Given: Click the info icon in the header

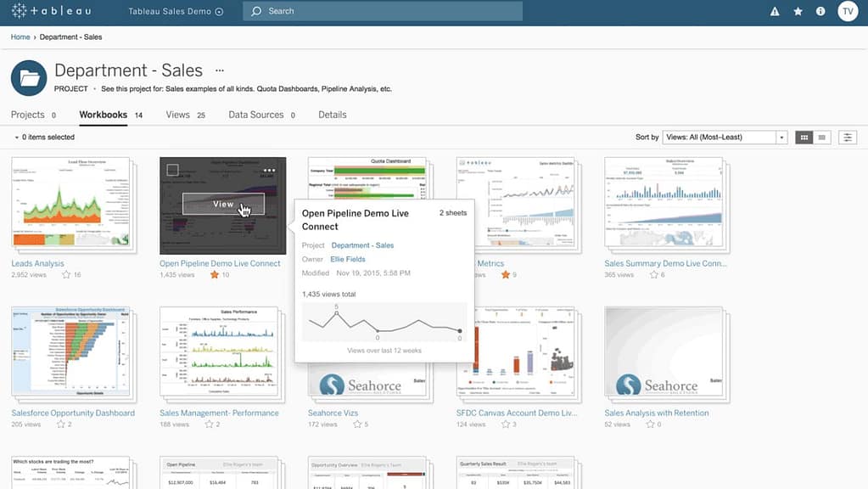Looking at the screenshot, I should pos(819,11).
